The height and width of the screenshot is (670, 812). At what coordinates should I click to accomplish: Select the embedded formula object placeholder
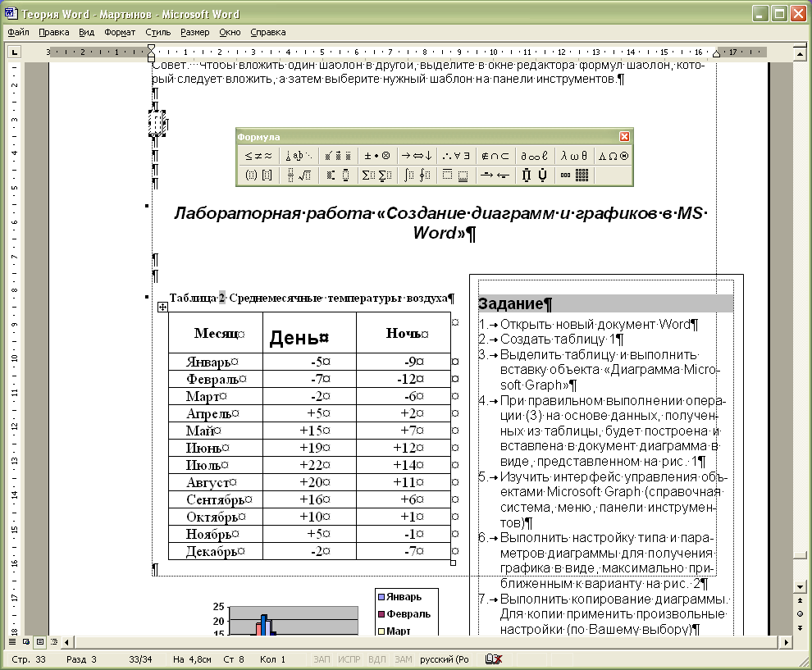157,123
